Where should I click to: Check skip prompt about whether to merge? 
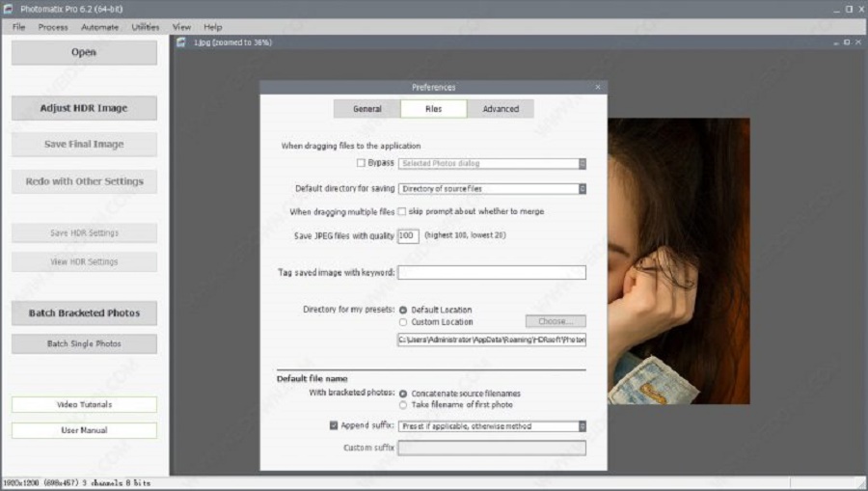click(x=402, y=211)
